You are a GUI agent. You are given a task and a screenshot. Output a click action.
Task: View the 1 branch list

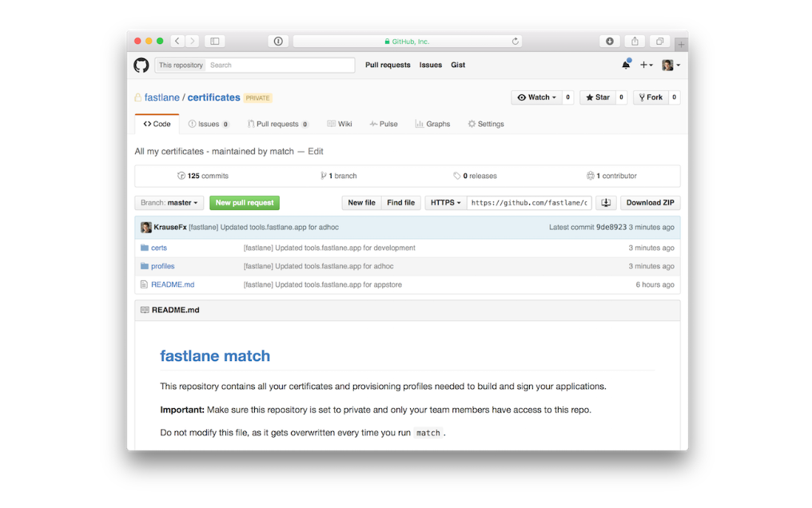click(x=339, y=176)
